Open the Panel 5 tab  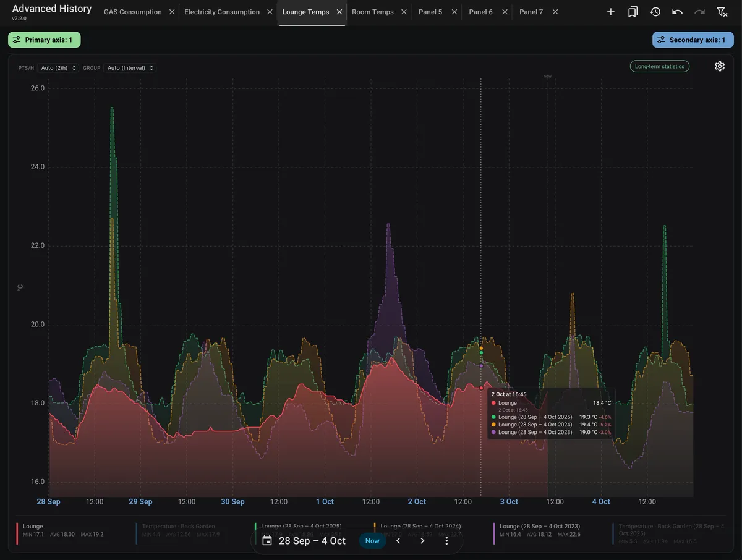click(430, 12)
